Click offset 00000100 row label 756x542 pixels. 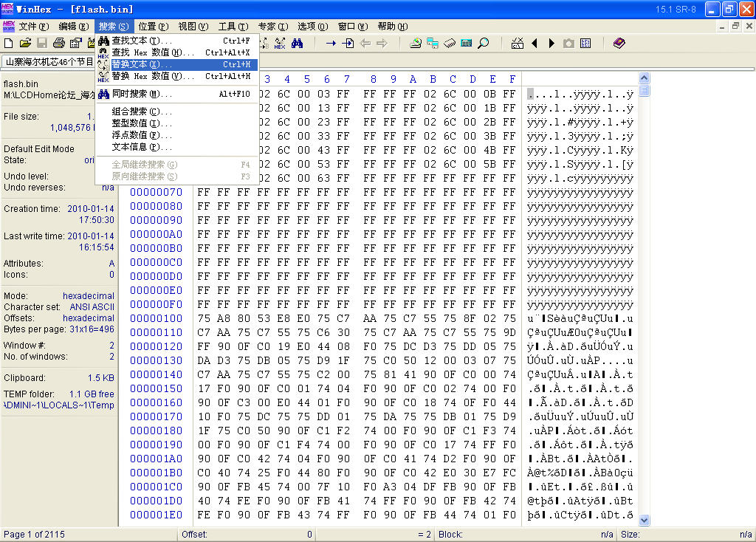tap(157, 319)
